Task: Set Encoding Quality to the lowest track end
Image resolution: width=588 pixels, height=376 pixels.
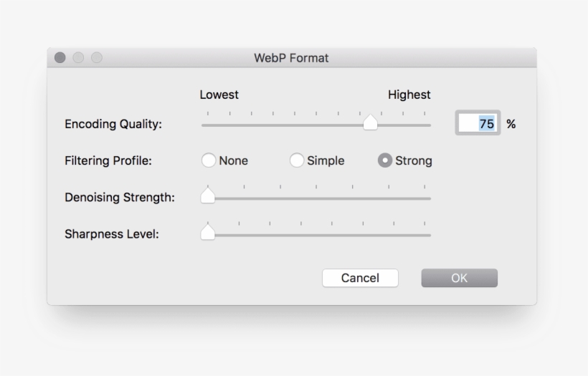Action: click(x=203, y=125)
